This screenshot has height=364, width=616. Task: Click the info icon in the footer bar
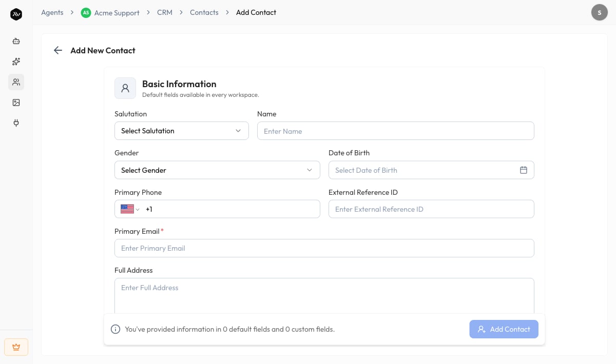pos(116,329)
